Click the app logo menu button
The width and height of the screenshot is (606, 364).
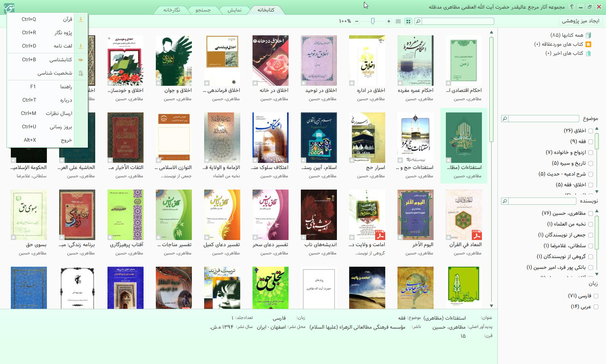tap(9, 8)
